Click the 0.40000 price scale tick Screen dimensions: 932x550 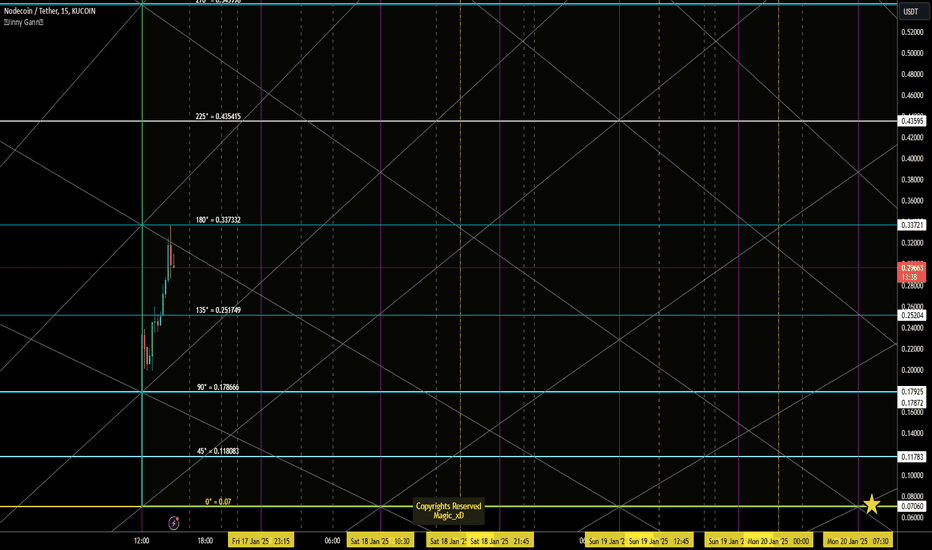click(912, 159)
